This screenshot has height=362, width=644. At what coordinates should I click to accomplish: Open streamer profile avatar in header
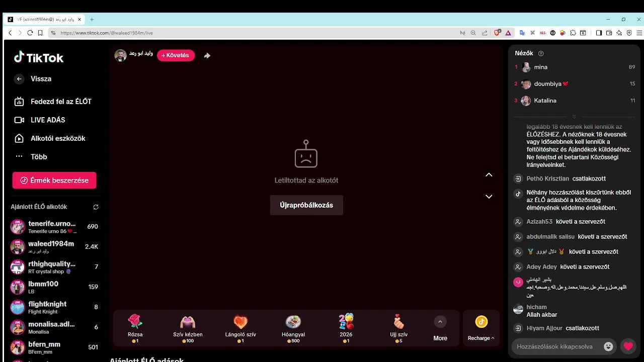click(x=120, y=55)
